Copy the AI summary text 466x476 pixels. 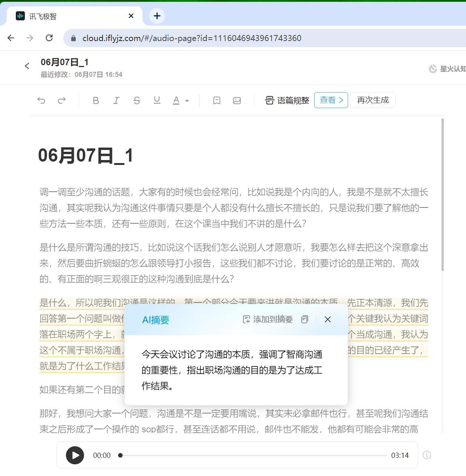coord(305,319)
